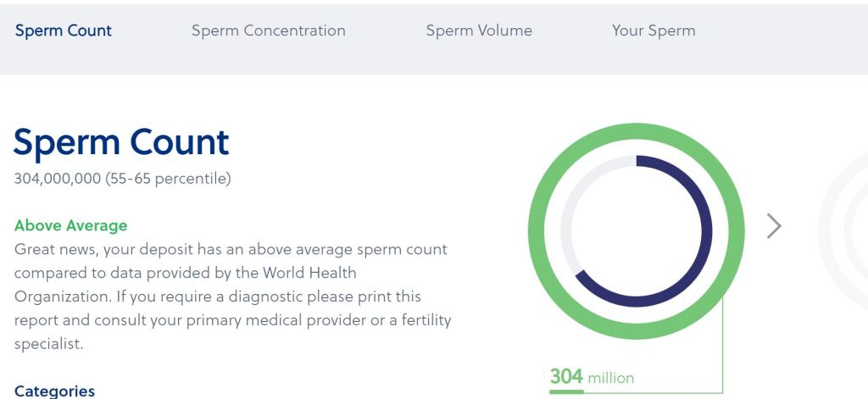Click the partially visible next chart at right
This screenshot has height=399, width=868.
(x=843, y=229)
